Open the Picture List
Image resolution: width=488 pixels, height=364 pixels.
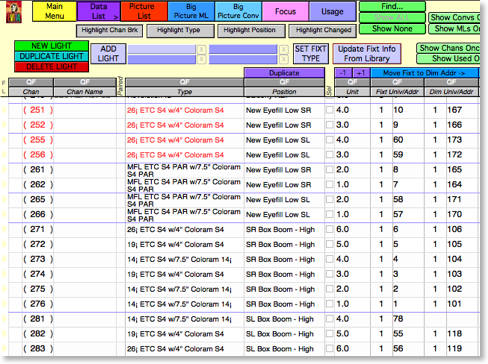pyautogui.click(x=144, y=11)
